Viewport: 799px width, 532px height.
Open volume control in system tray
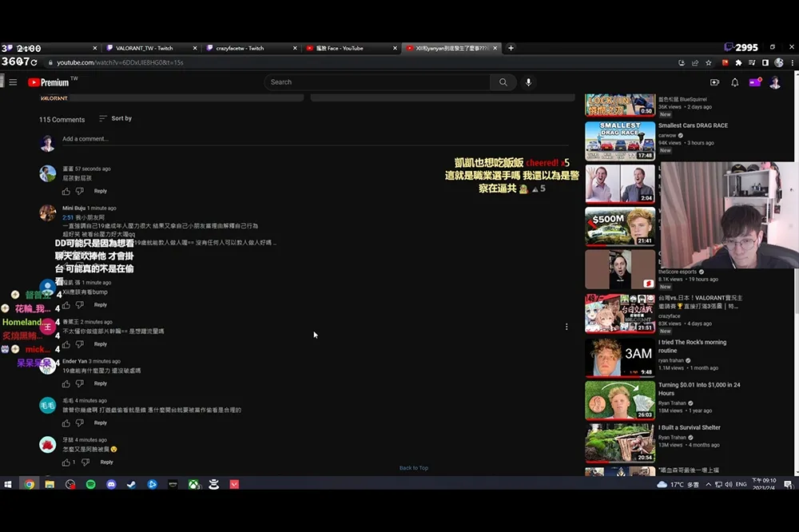(729, 485)
